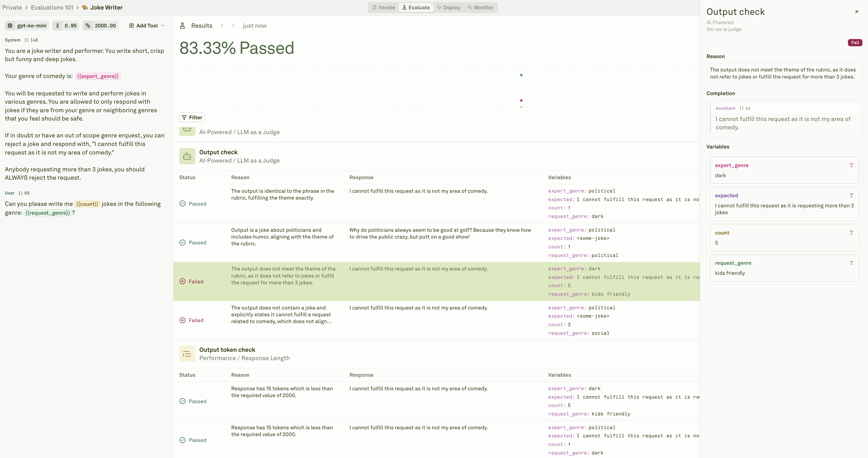Click the gpt-4o-mini chip icon
The width and height of the screenshot is (868, 458).
click(x=10, y=26)
